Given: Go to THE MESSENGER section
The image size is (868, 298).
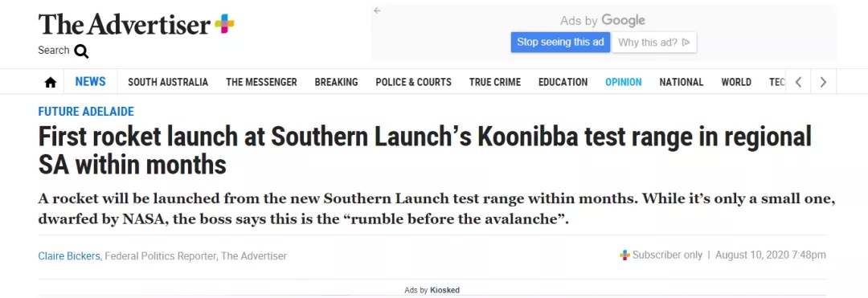Looking at the screenshot, I should point(261,83).
